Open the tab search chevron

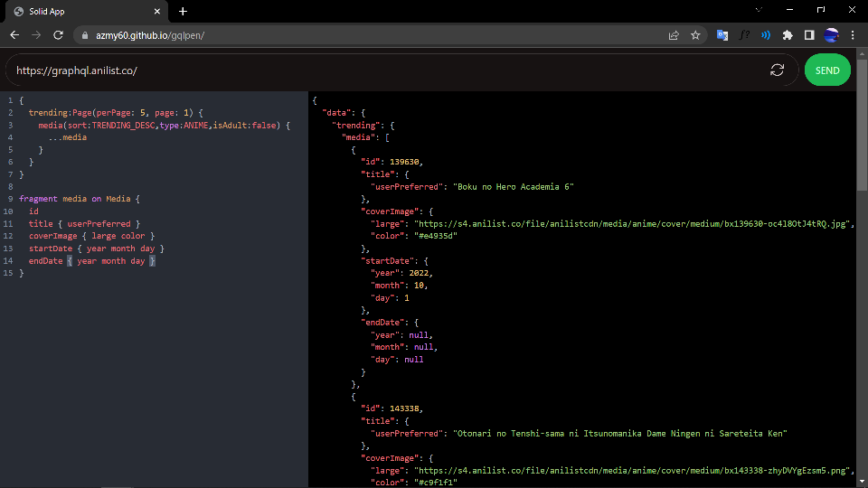[x=759, y=9]
